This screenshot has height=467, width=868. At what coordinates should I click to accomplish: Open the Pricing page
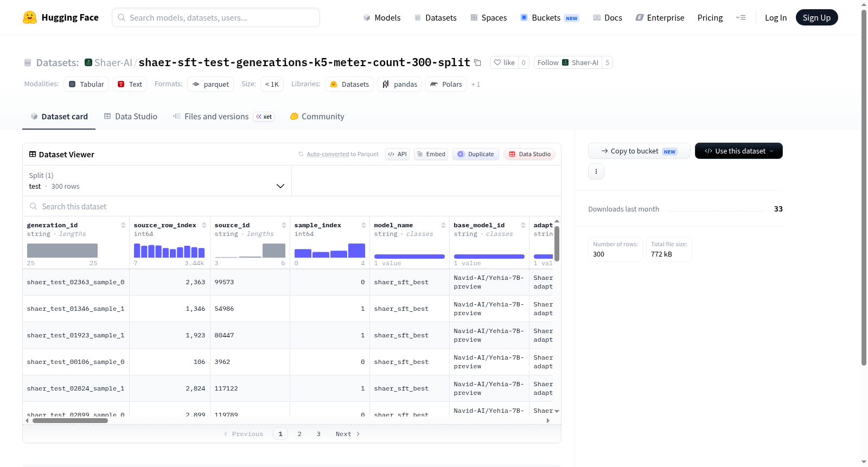710,17
